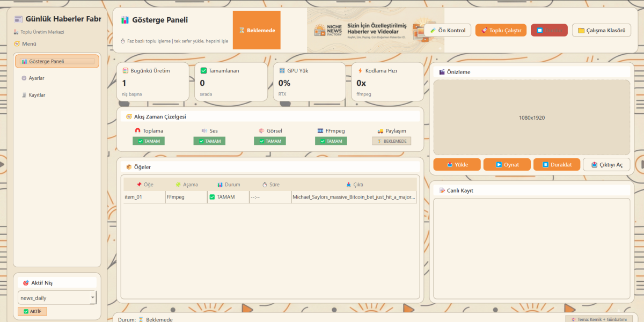This screenshot has height=322, width=644.
Task: Click the Görsel palette stage icon
Action: coord(261,131)
